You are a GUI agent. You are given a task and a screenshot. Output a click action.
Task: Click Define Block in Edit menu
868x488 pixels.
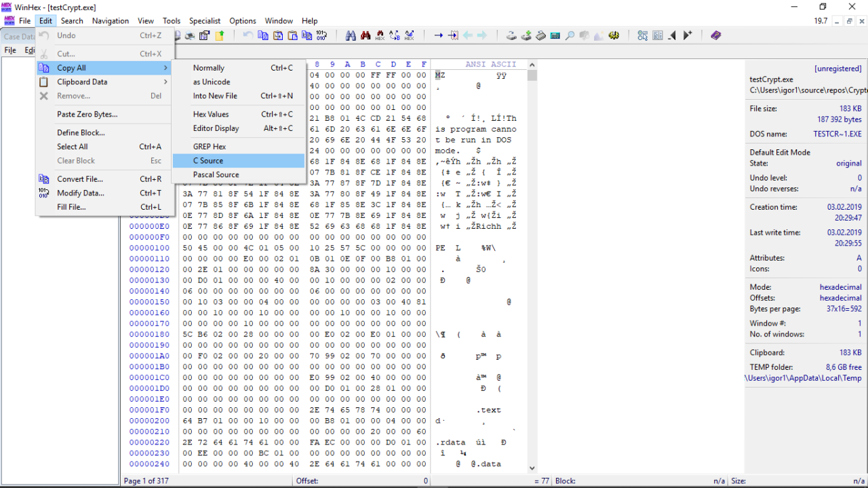[81, 133]
